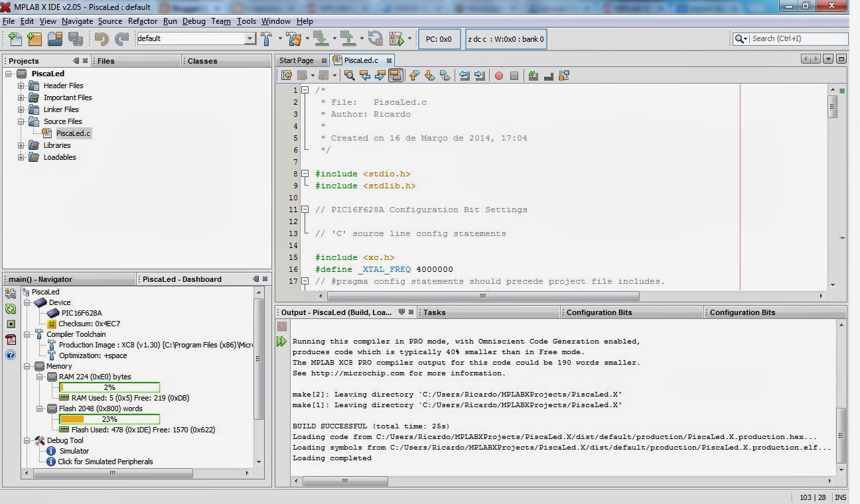This screenshot has height=504, width=860.
Task: Expand the Important Files folder
Action: (21, 97)
